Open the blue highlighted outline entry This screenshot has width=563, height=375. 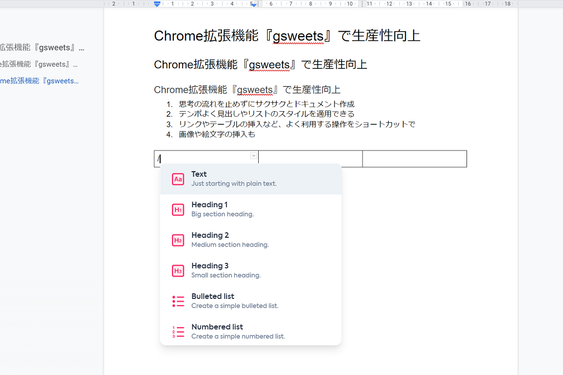[x=39, y=81]
